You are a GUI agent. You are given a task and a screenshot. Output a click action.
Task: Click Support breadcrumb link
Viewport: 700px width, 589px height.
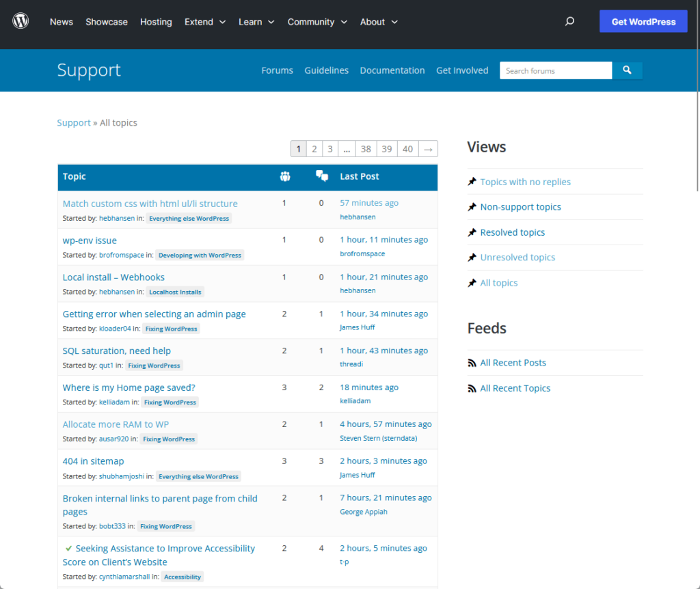click(74, 123)
